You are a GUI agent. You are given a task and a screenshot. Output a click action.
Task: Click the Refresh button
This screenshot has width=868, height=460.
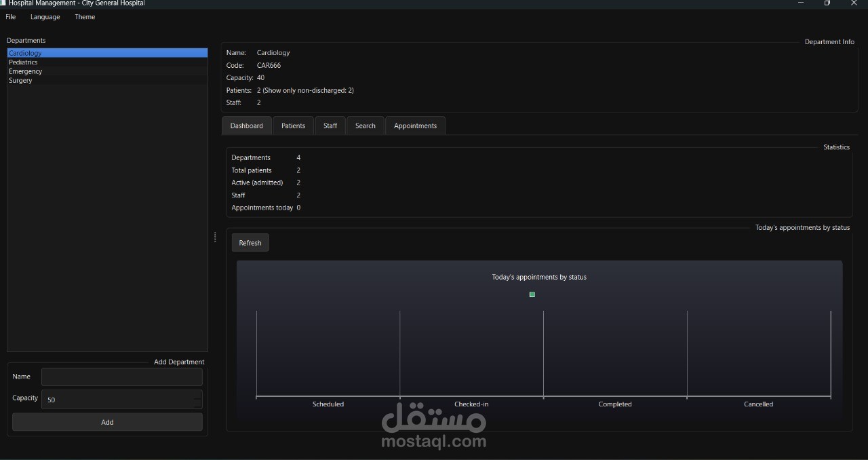250,243
